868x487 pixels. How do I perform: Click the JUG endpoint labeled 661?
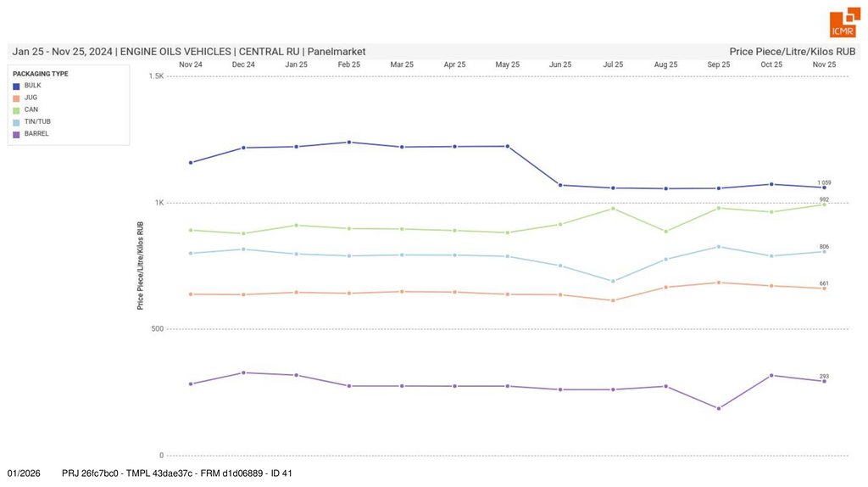click(x=824, y=288)
